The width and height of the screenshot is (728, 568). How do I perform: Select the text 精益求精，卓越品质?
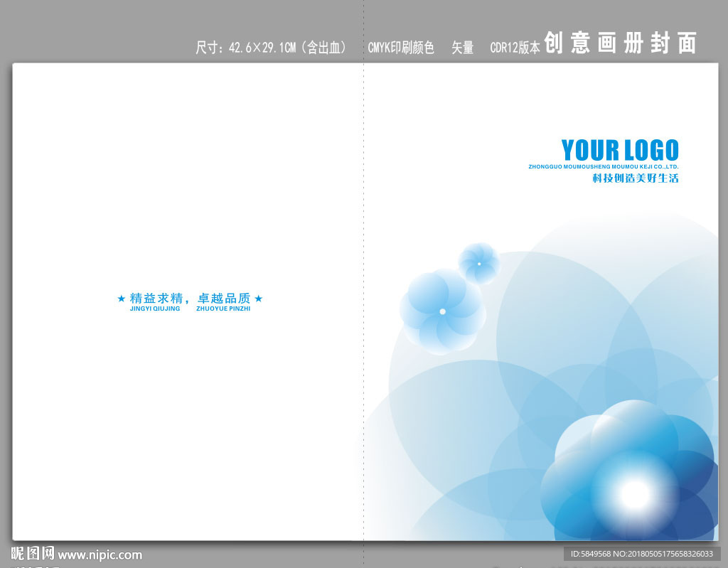(x=190, y=298)
